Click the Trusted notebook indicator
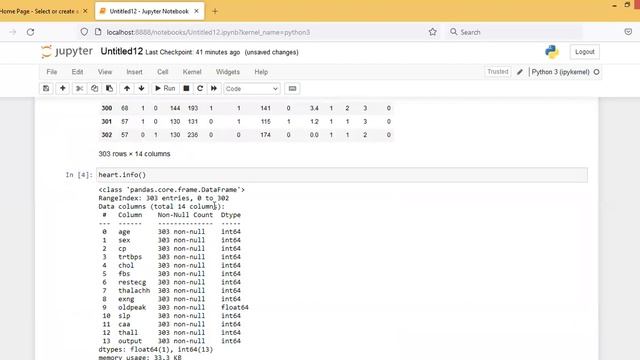This screenshot has height=360, width=640. point(498,72)
